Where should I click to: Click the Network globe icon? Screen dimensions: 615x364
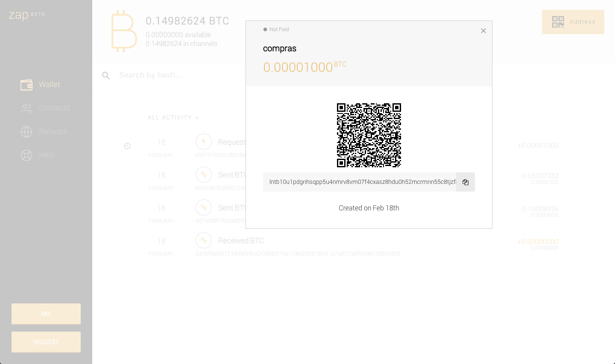pyautogui.click(x=26, y=132)
